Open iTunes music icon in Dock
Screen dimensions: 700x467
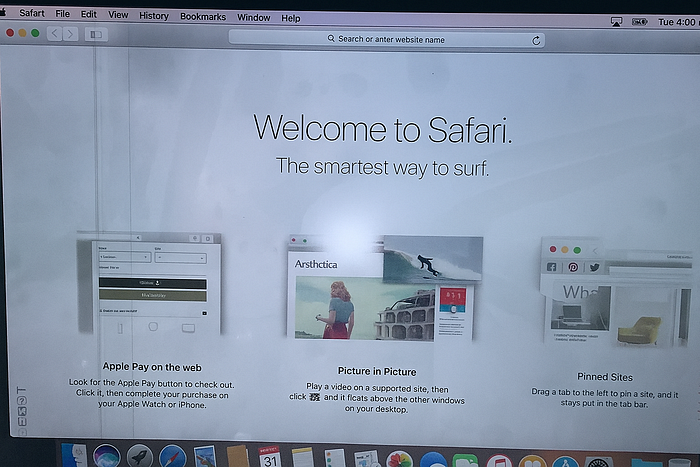[499, 461]
